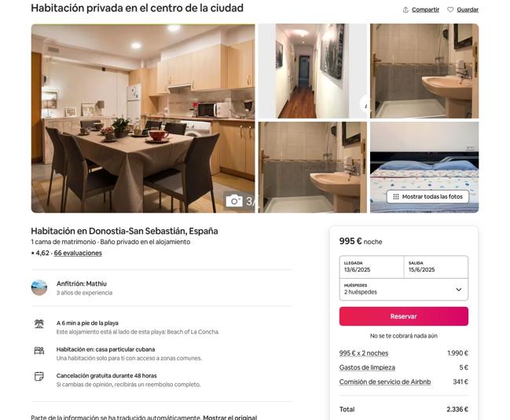Click host Mathiu's profile avatar
This screenshot has height=420, width=510.
(x=39, y=287)
